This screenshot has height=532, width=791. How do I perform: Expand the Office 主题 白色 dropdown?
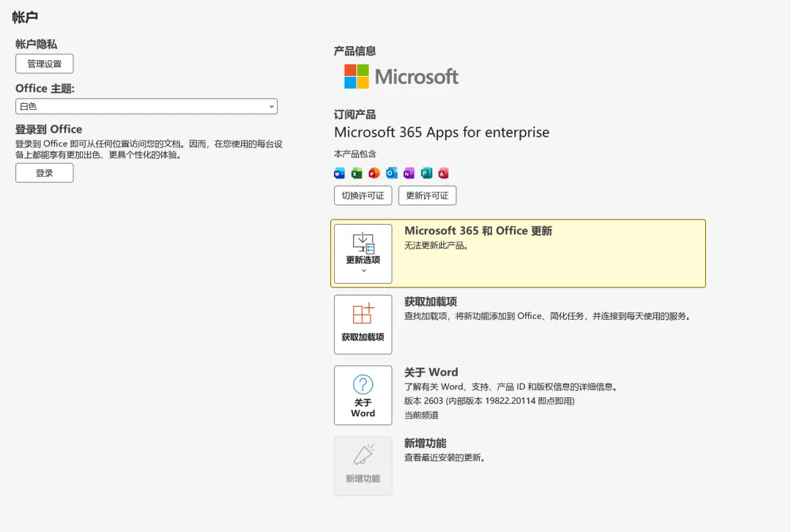click(146, 106)
